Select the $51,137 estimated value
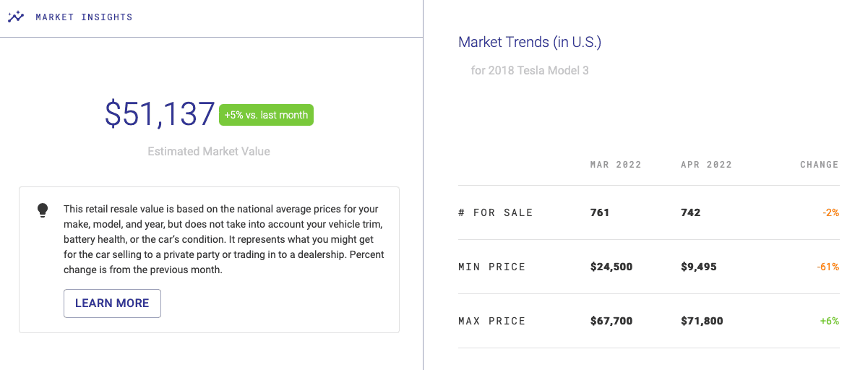The width and height of the screenshot is (868, 370). click(x=160, y=114)
